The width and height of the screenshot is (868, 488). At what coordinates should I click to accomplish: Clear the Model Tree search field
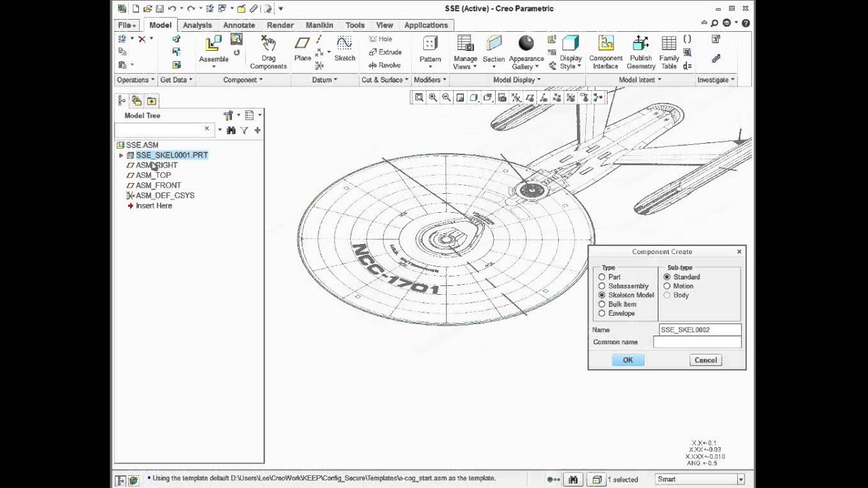pos(207,129)
